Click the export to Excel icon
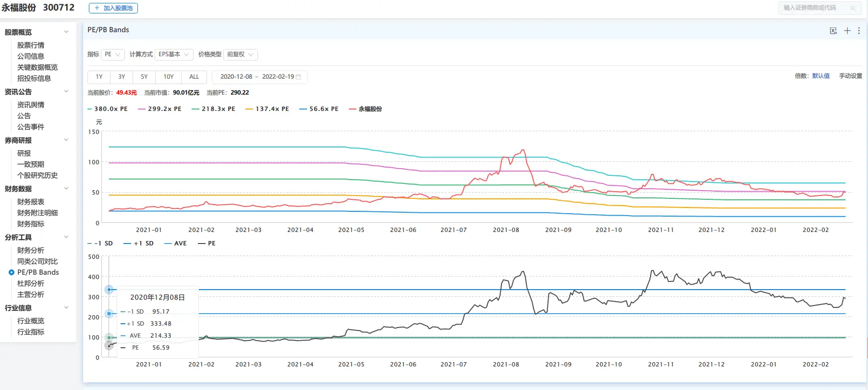Image resolution: width=868 pixels, height=390 pixels. coord(833,31)
